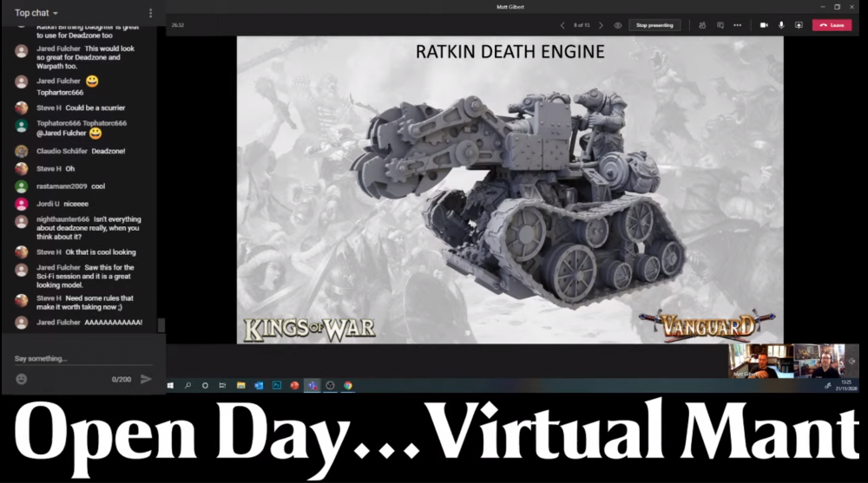Mute the microphone
868x483 pixels.
(781, 25)
